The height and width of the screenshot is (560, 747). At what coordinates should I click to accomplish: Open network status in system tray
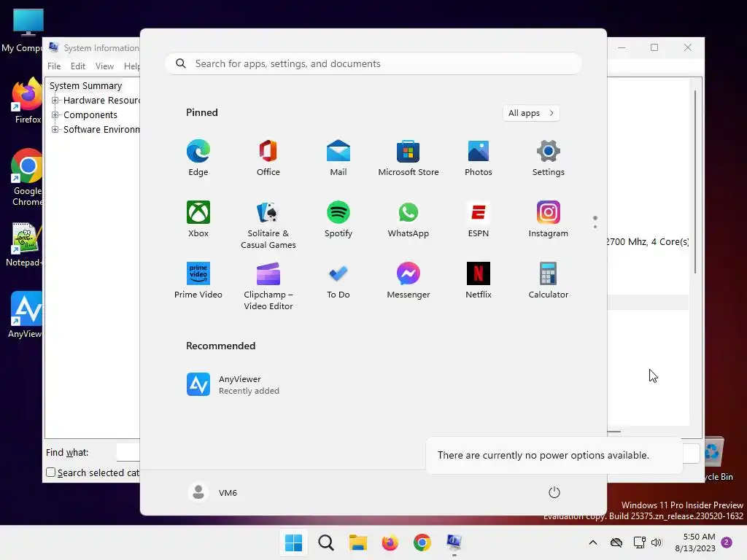tap(639, 542)
